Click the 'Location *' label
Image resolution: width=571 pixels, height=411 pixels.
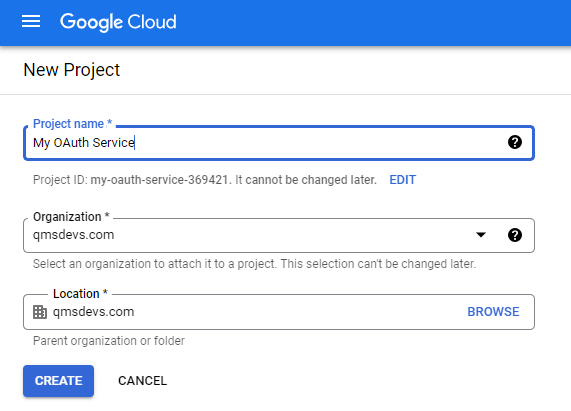pos(80,293)
